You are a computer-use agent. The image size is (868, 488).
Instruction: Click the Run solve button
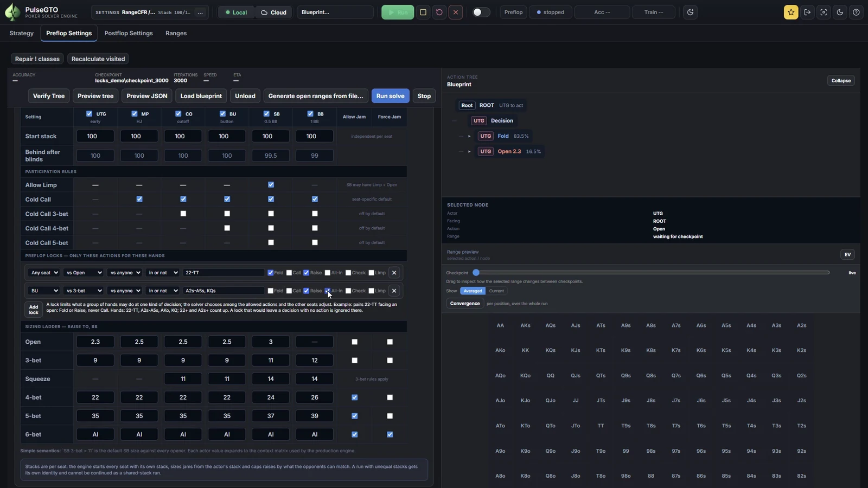[x=390, y=96]
